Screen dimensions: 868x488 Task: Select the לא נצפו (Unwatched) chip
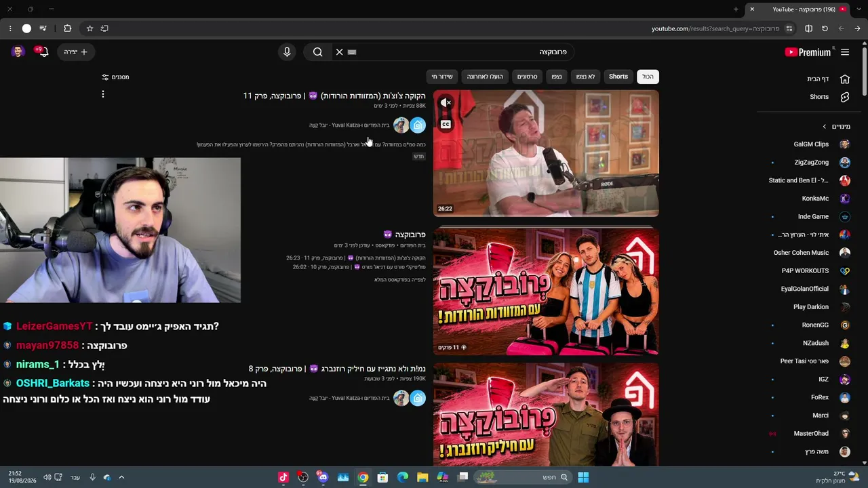tap(585, 77)
